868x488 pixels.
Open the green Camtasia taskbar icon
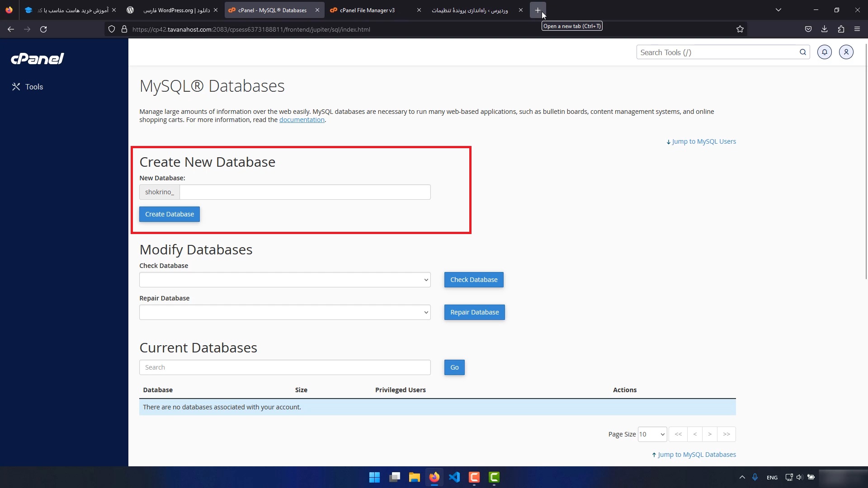494,477
